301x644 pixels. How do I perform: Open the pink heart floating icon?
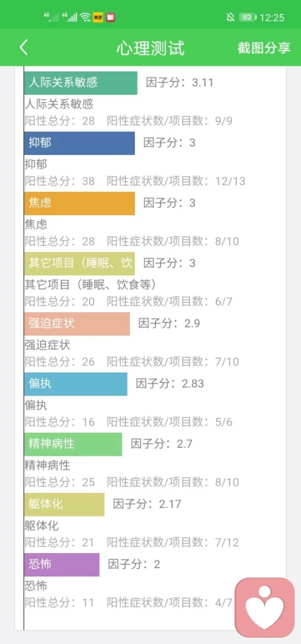(x=265, y=608)
